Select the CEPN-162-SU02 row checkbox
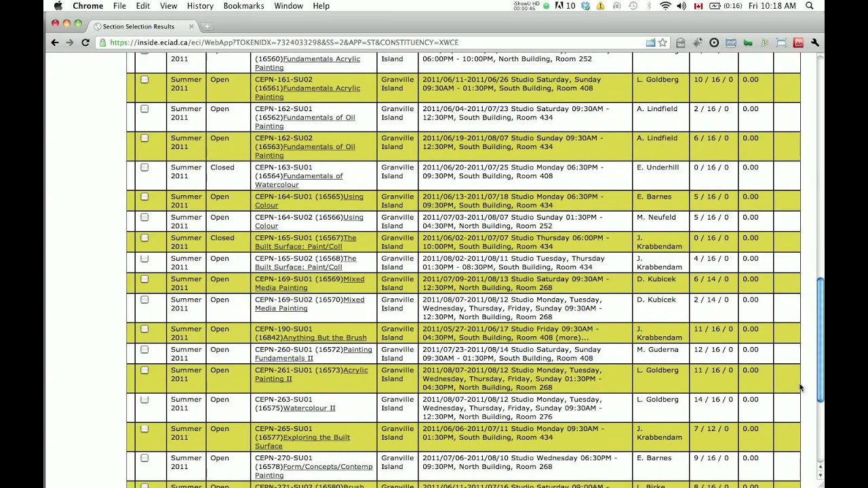Image resolution: width=868 pixels, height=488 pixels. [144, 138]
